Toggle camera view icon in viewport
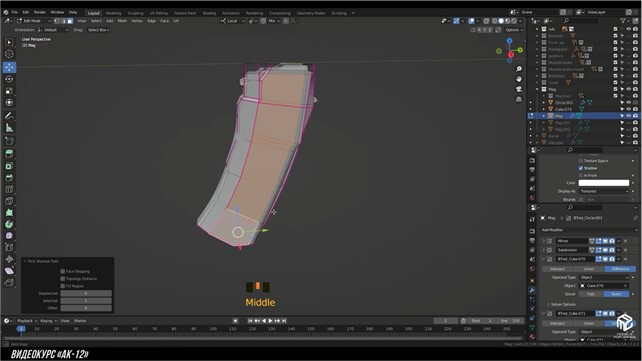This screenshot has height=361, width=642. 519,89
